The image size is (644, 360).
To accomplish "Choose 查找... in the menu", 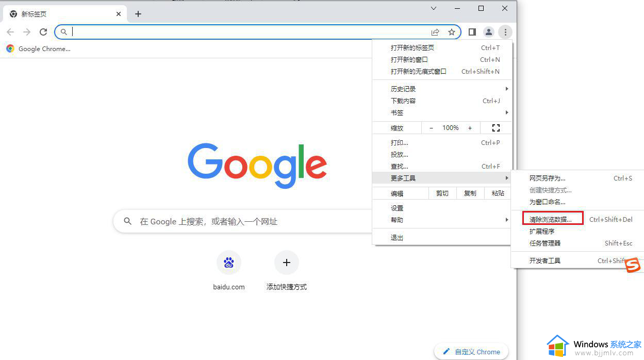I will click(442, 166).
